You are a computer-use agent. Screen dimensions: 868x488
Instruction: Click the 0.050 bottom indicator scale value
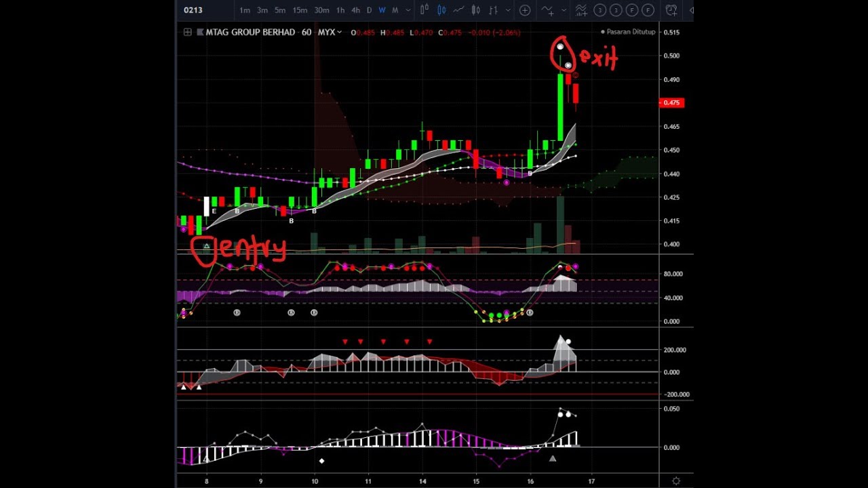[x=671, y=409]
